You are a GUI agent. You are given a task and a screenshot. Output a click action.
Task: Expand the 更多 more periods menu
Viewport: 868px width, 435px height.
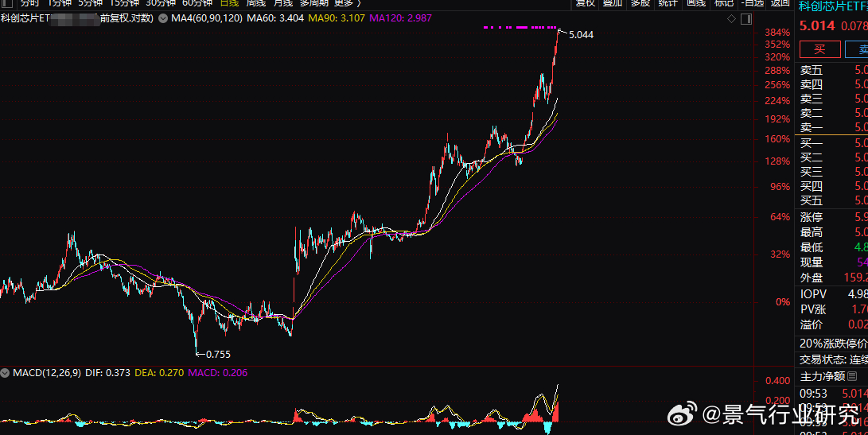[x=347, y=2]
